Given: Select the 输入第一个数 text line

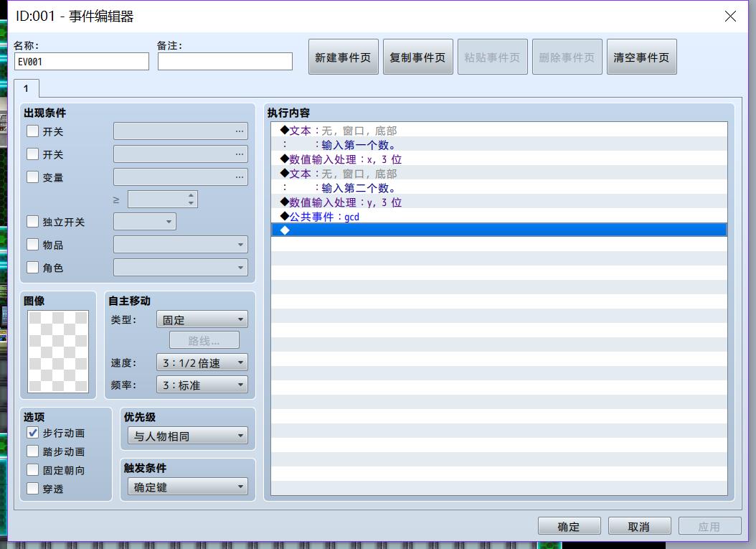Looking at the screenshot, I should click(499, 145).
